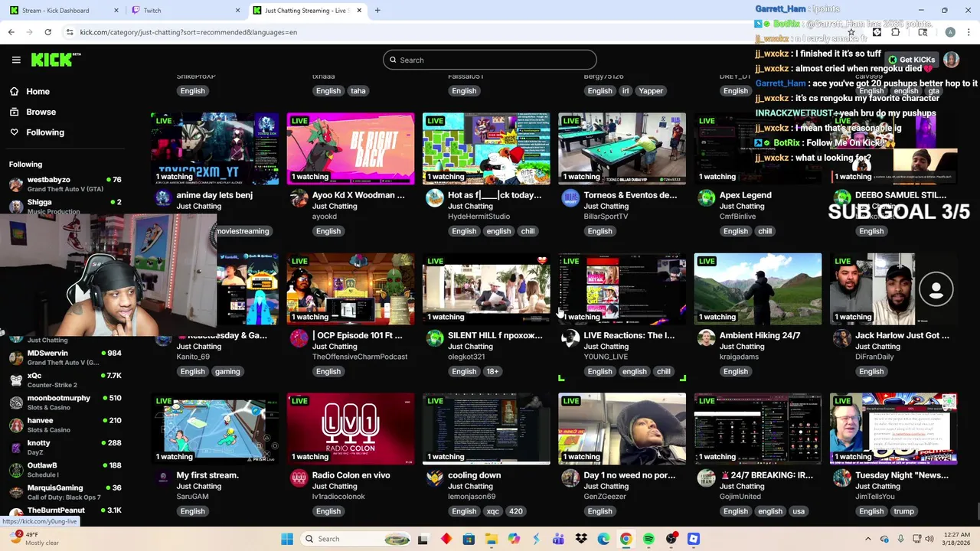Click the Get KICKs button
Image resolution: width=980 pixels, height=551 pixels.
tap(910, 60)
